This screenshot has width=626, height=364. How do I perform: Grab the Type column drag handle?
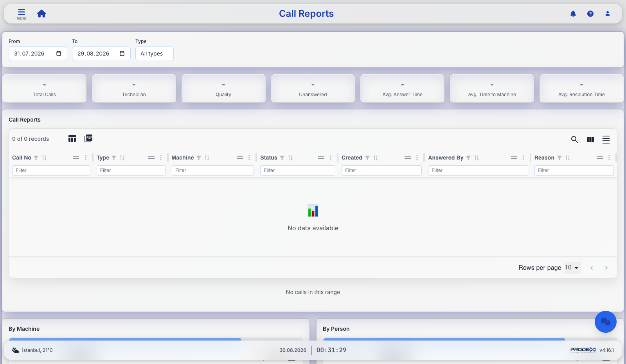tap(151, 158)
